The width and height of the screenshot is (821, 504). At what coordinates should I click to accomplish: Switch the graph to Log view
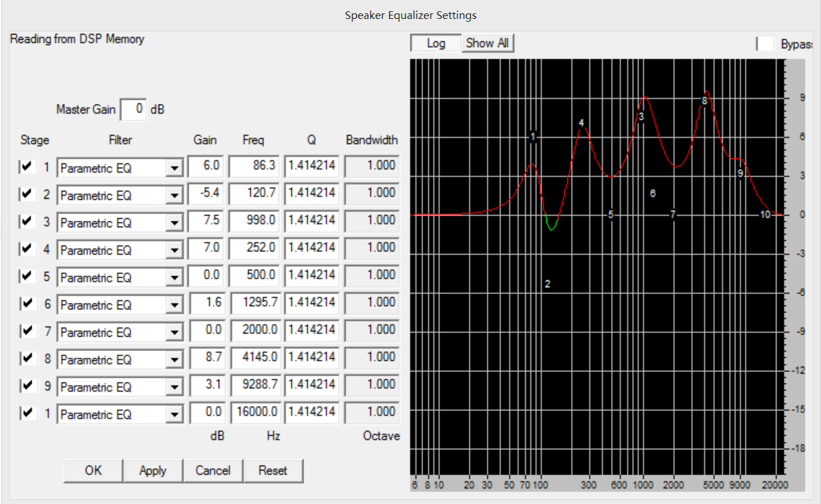click(435, 43)
